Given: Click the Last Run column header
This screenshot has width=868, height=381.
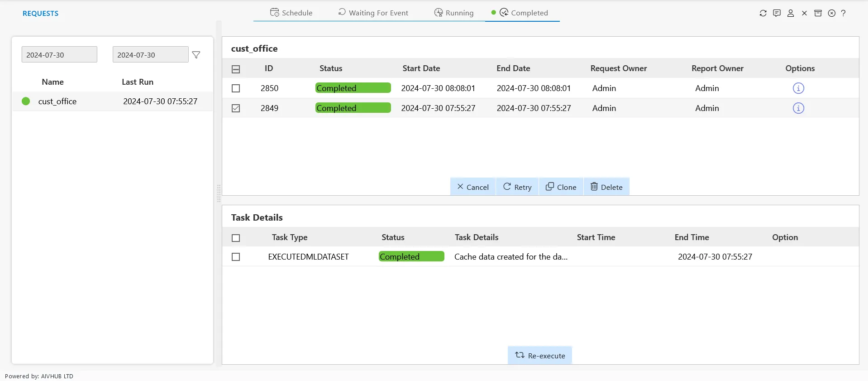Looking at the screenshot, I should click(x=138, y=82).
